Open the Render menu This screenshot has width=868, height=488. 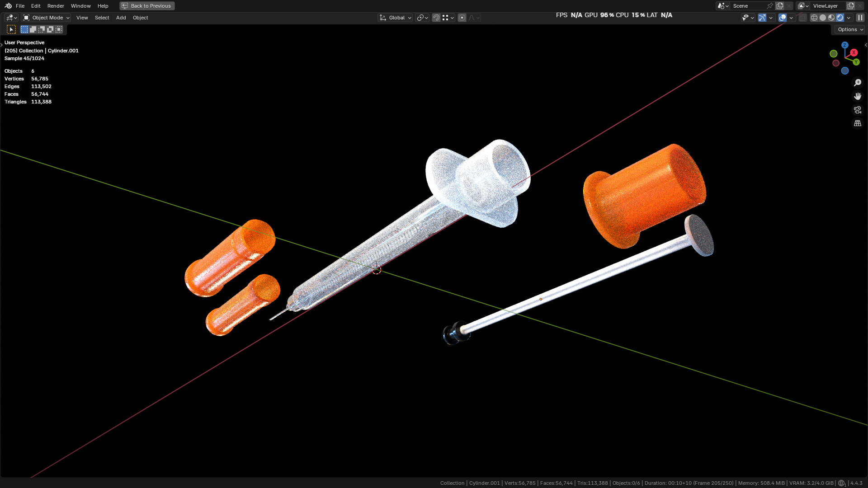pos(56,6)
